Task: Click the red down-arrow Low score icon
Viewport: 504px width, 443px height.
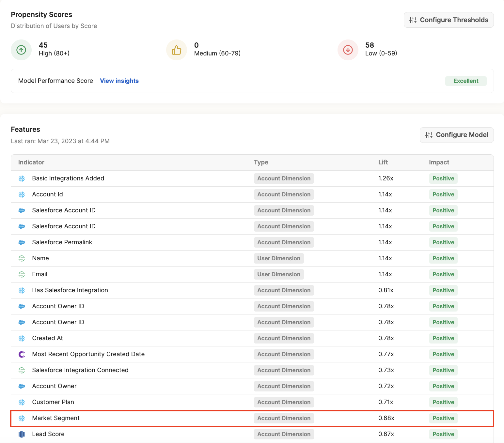Action: [x=348, y=50]
